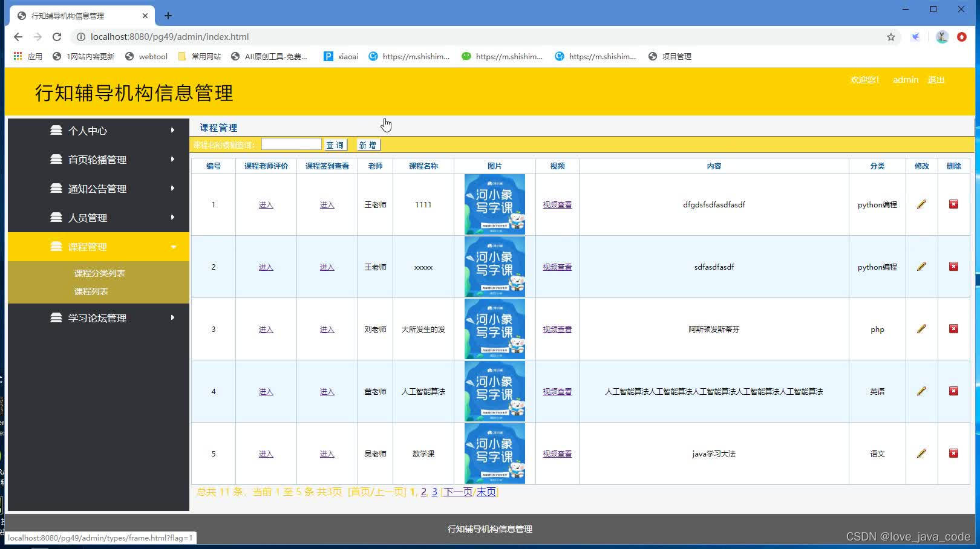Expand the 通知公告管理 sidebar menu
980x549 pixels.
[x=99, y=189]
